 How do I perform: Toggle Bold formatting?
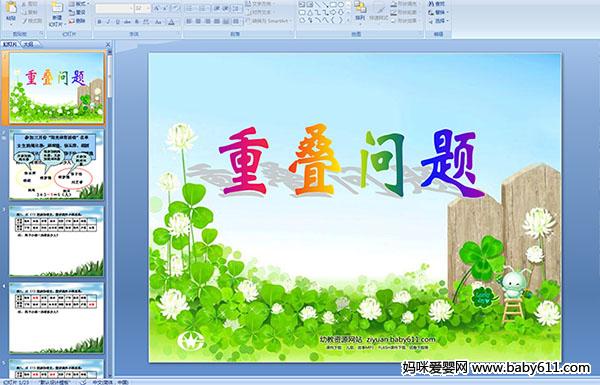tap(100, 22)
